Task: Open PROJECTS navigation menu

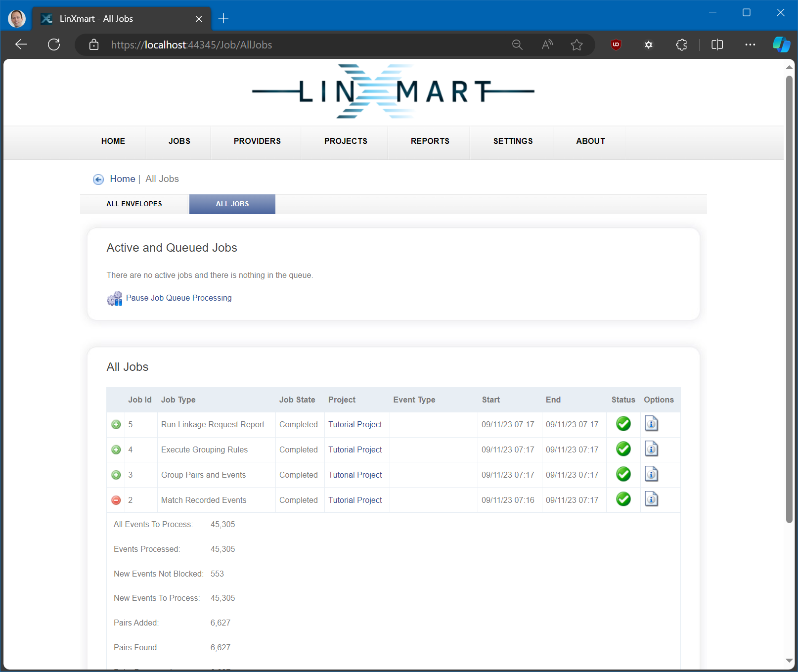Action: click(x=346, y=141)
